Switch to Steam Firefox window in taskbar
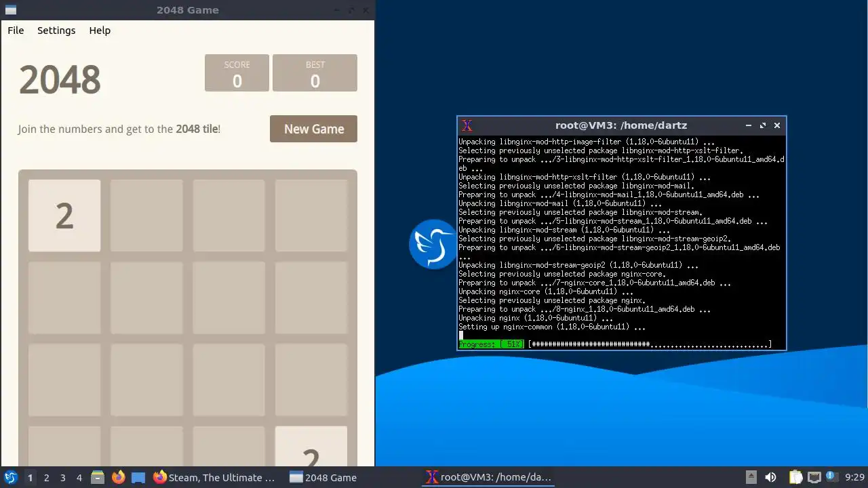868x488 pixels. (214, 477)
